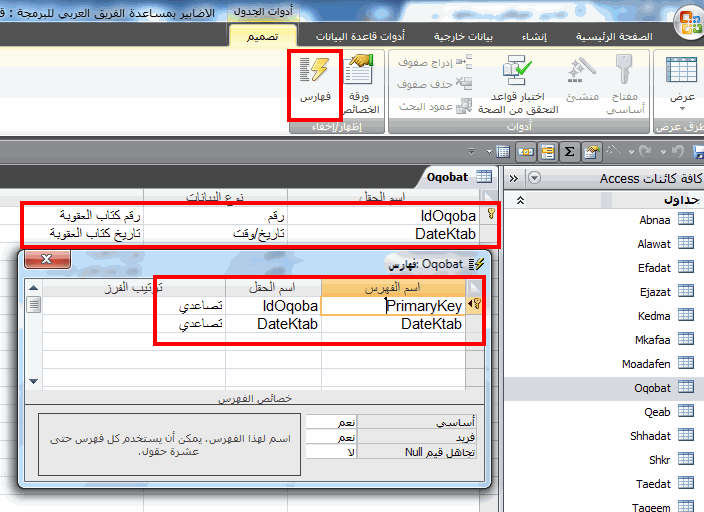704x512 pixels.
Task: Collapse navigation pane with double chevron
Action: [514, 178]
